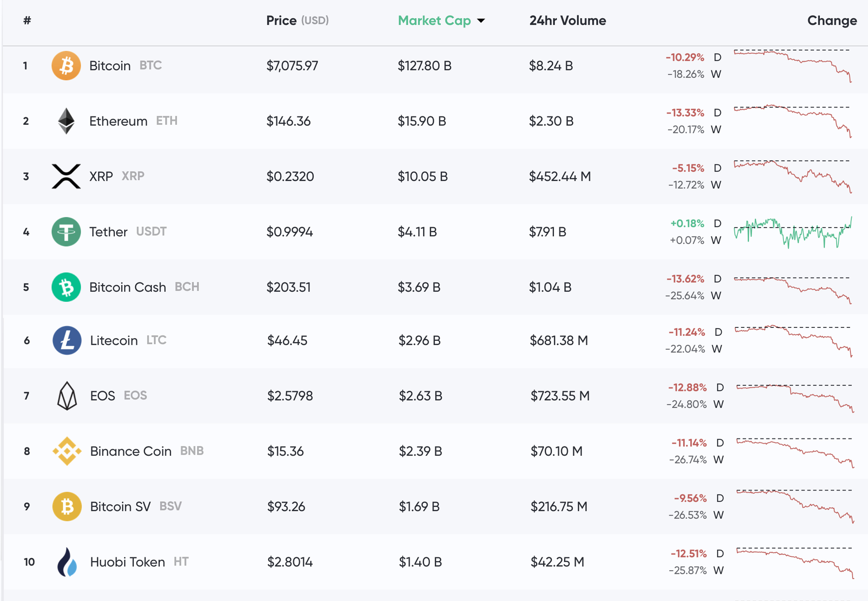Open the Bitcoin name link

pyautogui.click(x=110, y=66)
